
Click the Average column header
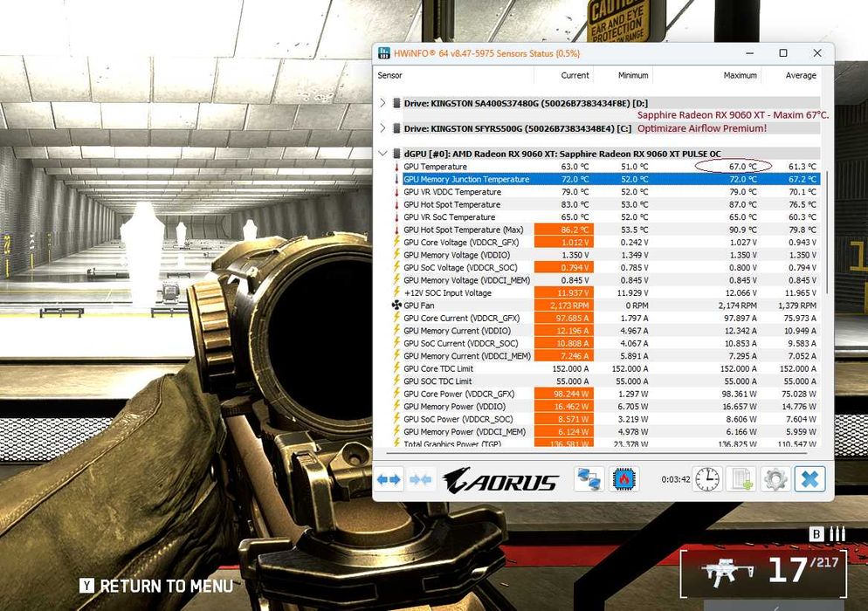tap(801, 75)
